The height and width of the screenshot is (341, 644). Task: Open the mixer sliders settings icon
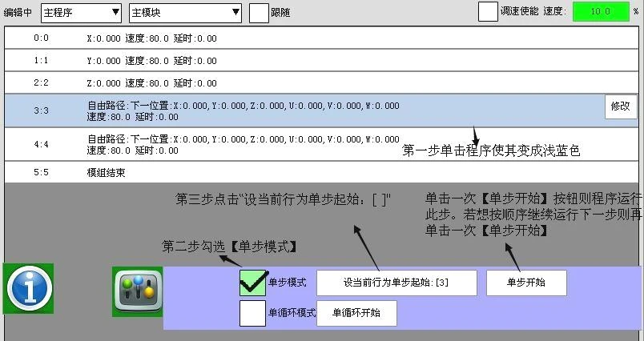coord(138,291)
